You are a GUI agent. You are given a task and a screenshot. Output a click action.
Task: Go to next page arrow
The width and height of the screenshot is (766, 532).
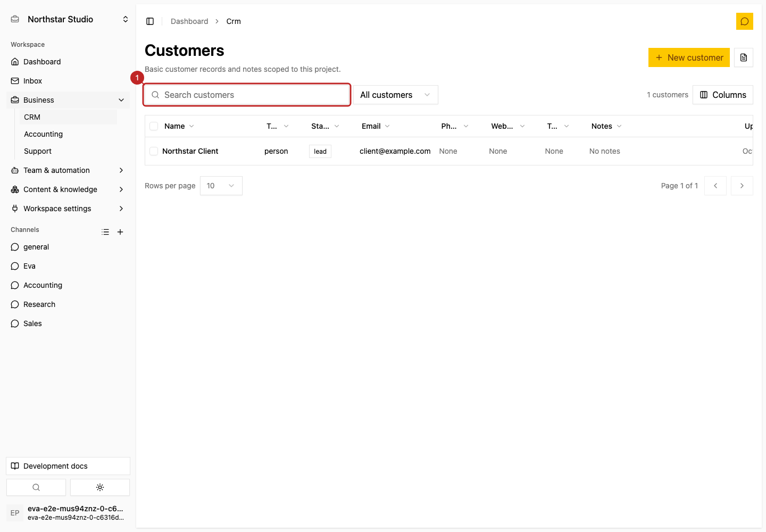click(742, 186)
